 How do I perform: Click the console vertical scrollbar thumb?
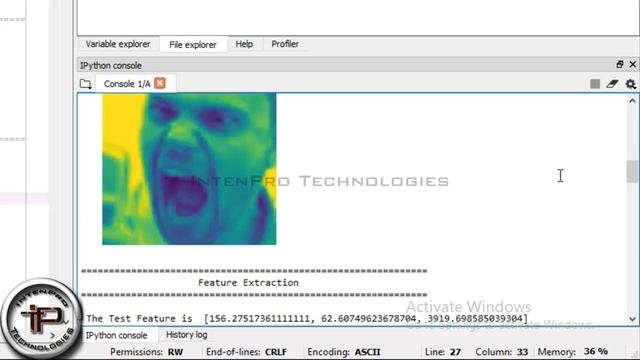pos(632,171)
